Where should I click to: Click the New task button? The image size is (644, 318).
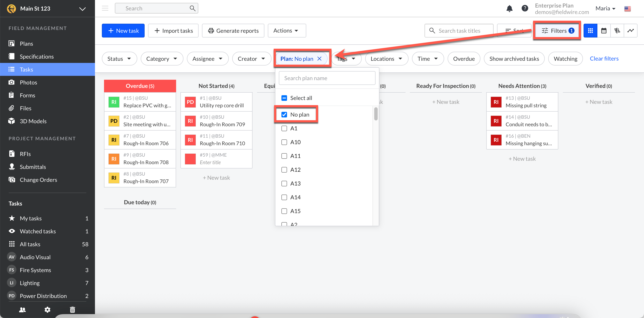[x=123, y=31]
